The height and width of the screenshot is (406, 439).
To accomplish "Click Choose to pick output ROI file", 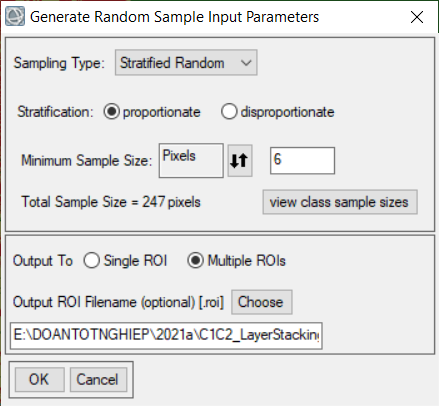I will [262, 302].
